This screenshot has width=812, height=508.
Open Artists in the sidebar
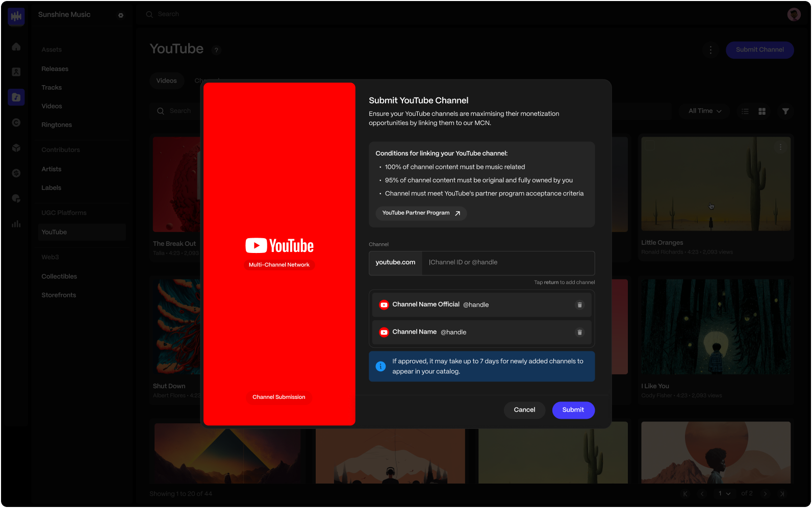point(52,169)
